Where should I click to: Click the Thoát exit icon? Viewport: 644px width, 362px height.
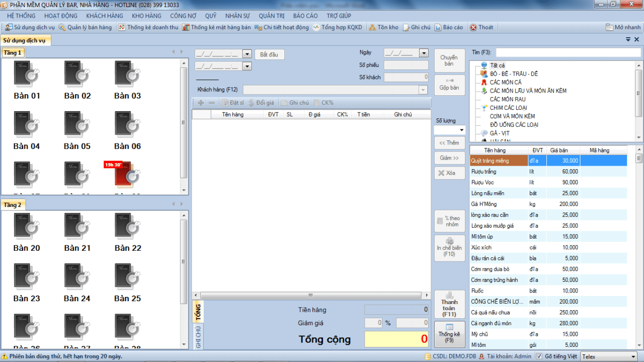(473, 27)
